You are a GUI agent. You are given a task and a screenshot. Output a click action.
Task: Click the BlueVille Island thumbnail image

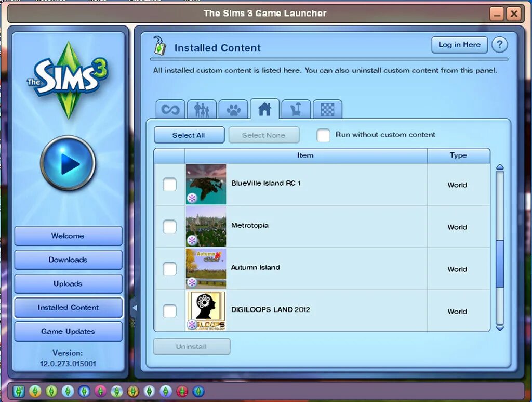(x=206, y=185)
